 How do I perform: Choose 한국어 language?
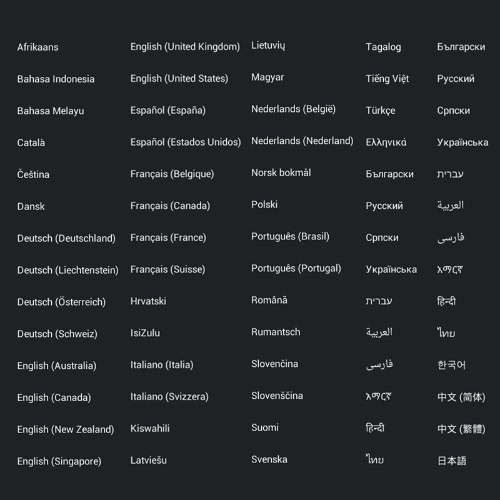point(451,365)
